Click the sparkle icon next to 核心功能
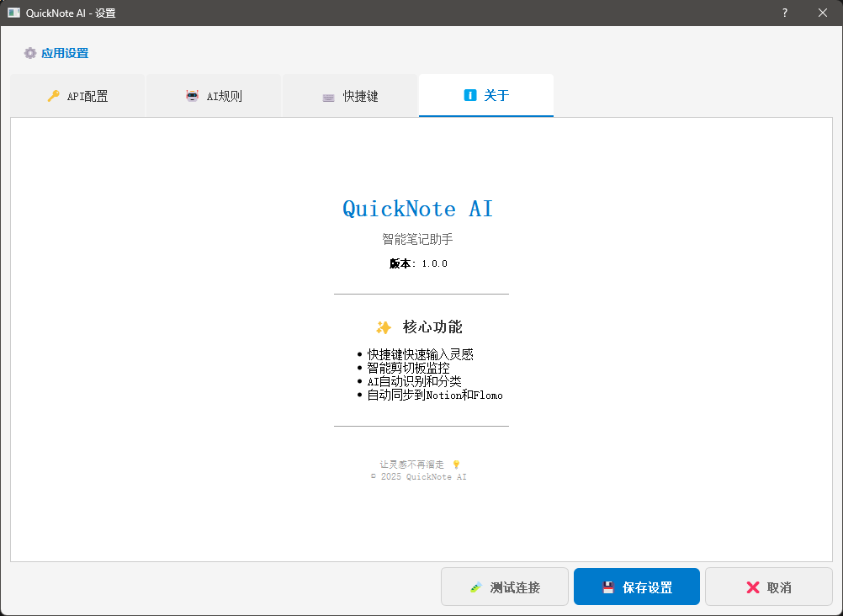Viewport: 843px width, 616px height. coord(384,327)
